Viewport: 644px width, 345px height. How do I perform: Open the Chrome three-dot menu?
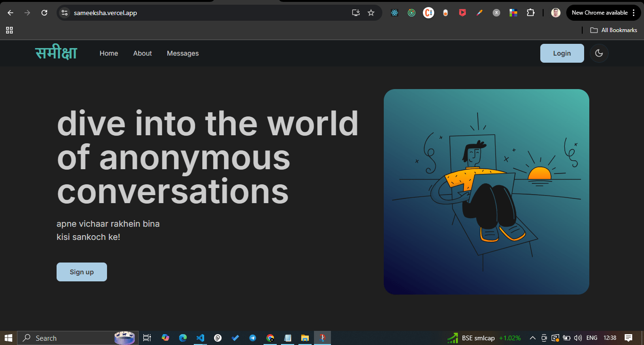(635, 13)
